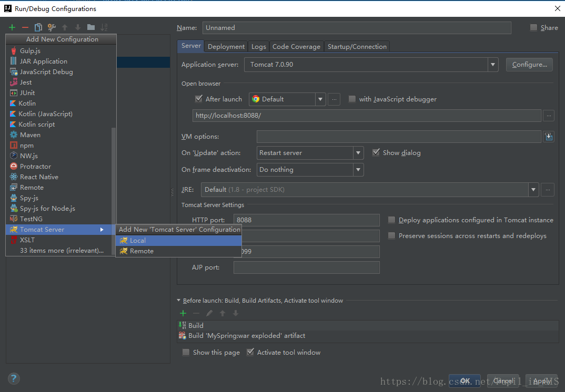This screenshot has height=392, width=565.
Task: Choose Kotlin configuration type
Action: [61, 104]
